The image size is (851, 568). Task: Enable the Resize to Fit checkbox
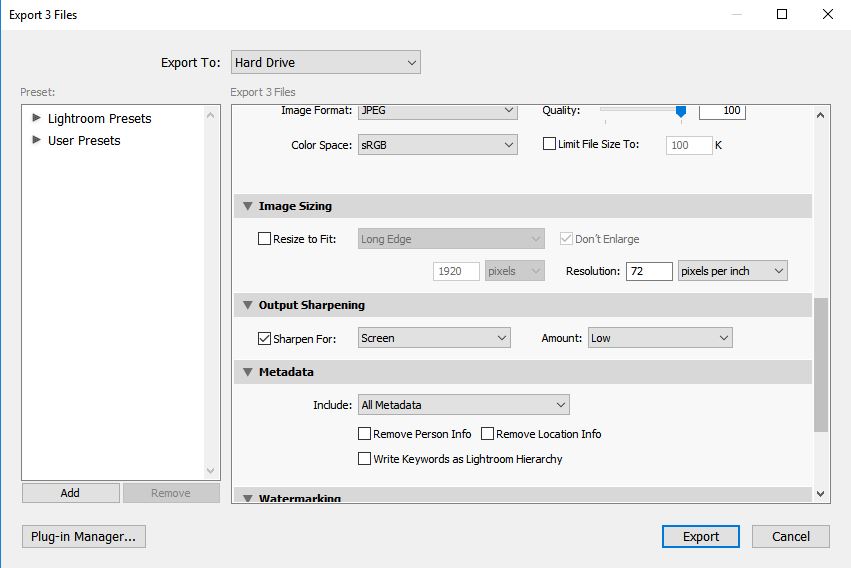(264, 239)
